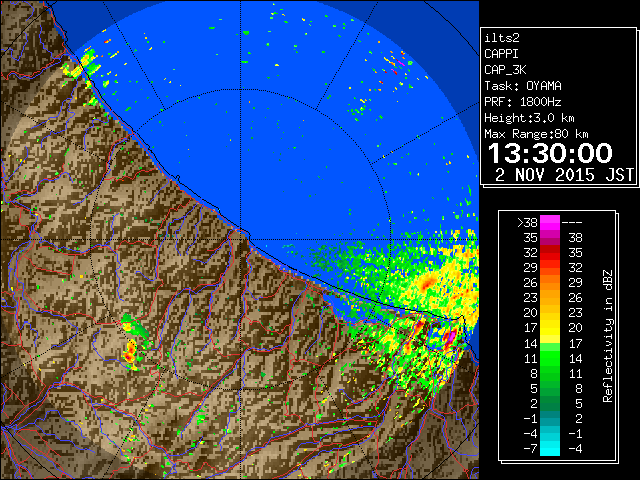Click the magenta storm core near southeast coast
The width and height of the screenshot is (640, 480).
[451, 337]
